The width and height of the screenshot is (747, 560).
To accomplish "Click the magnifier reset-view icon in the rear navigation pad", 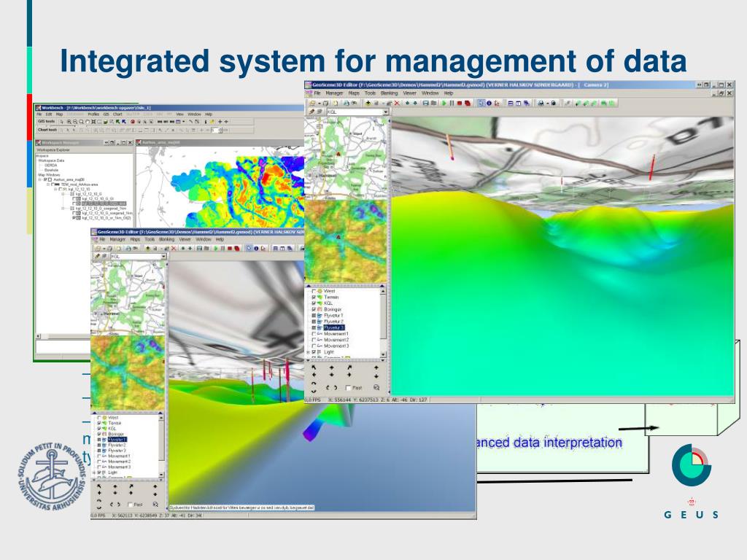I will coord(155,504).
